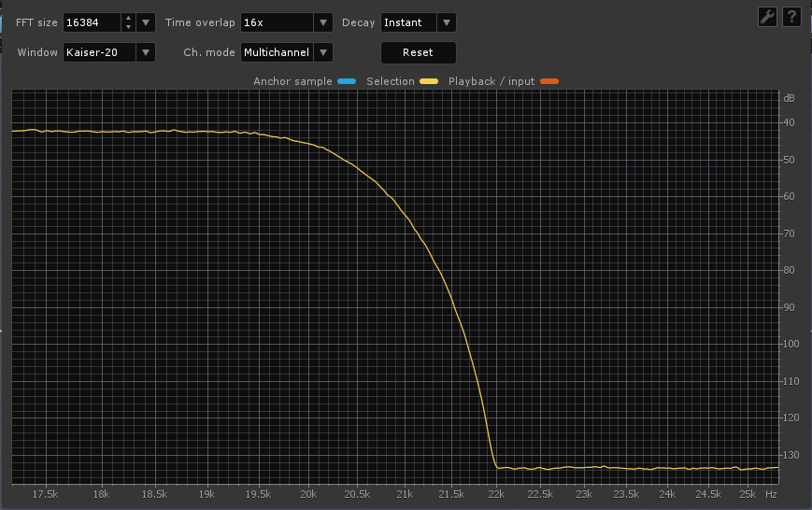Viewport: 812px width, 510px height.
Task: Click the 25k frequency axis label
Action: point(748,494)
